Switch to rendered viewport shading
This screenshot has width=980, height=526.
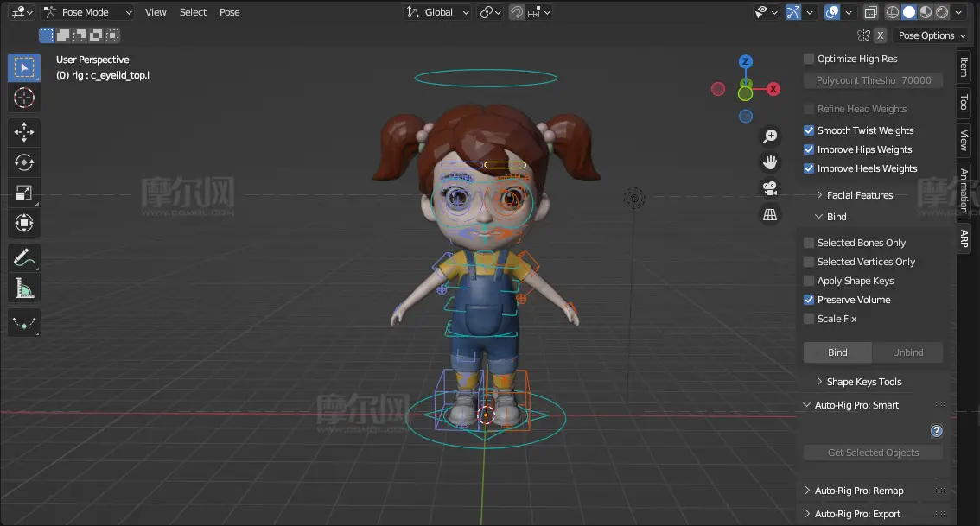(x=942, y=12)
